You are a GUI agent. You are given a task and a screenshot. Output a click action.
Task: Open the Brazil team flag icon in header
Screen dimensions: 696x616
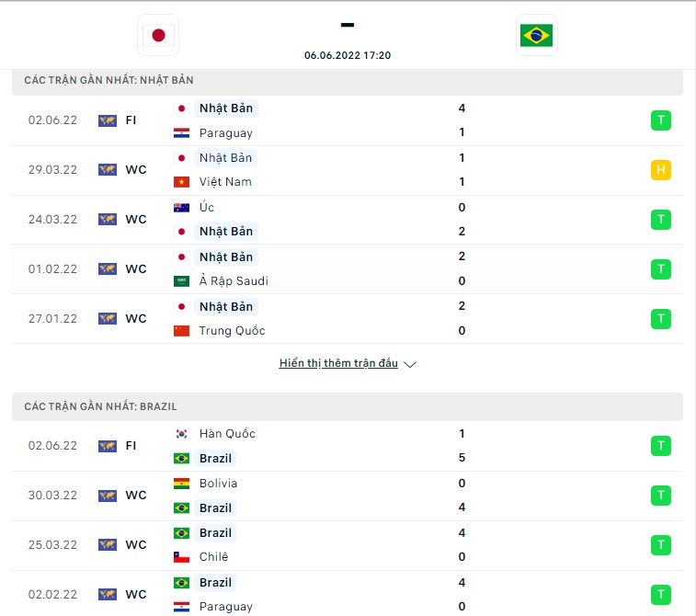[x=536, y=35]
